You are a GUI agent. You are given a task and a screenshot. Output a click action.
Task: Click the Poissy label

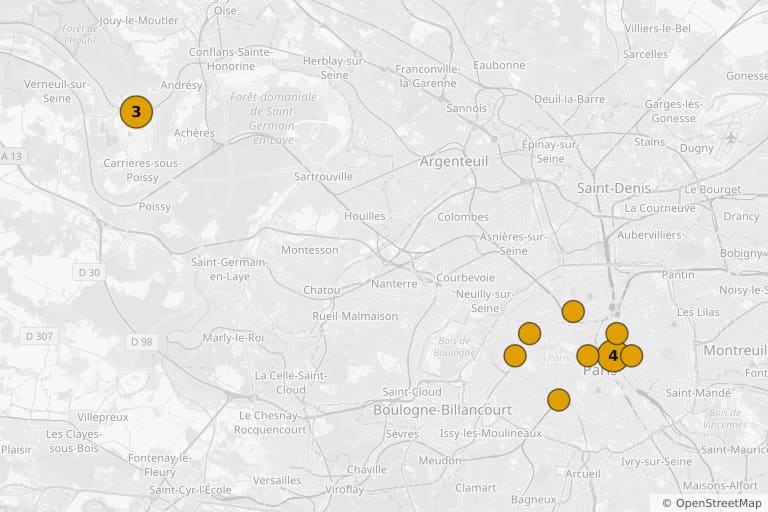pyautogui.click(x=155, y=207)
